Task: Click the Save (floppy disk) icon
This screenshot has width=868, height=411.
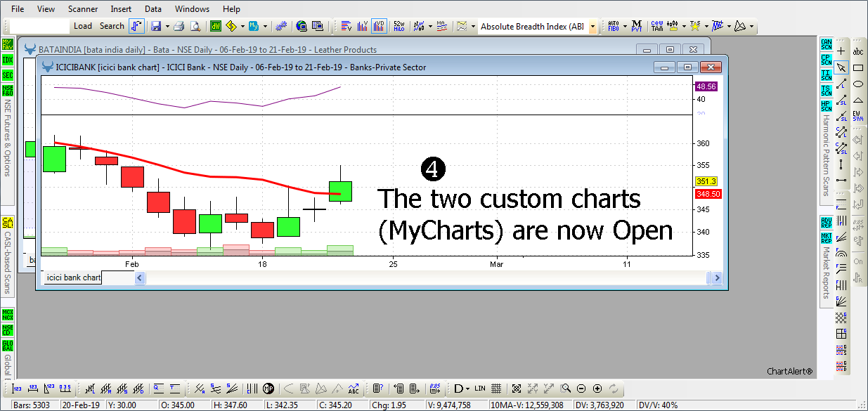Action: (156, 26)
